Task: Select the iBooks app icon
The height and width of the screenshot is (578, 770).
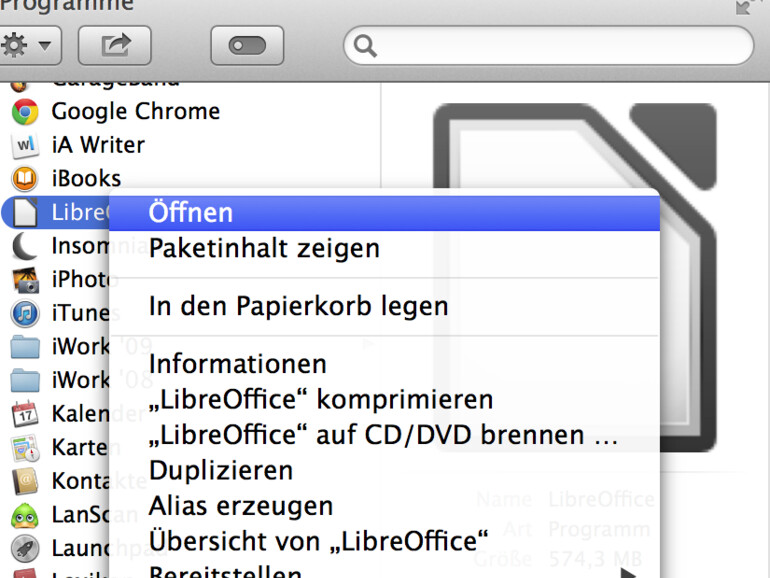Action: click(25, 179)
